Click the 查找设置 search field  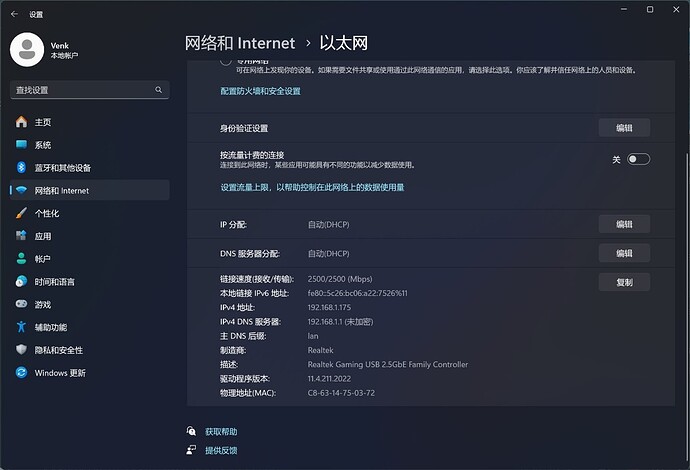90,90
